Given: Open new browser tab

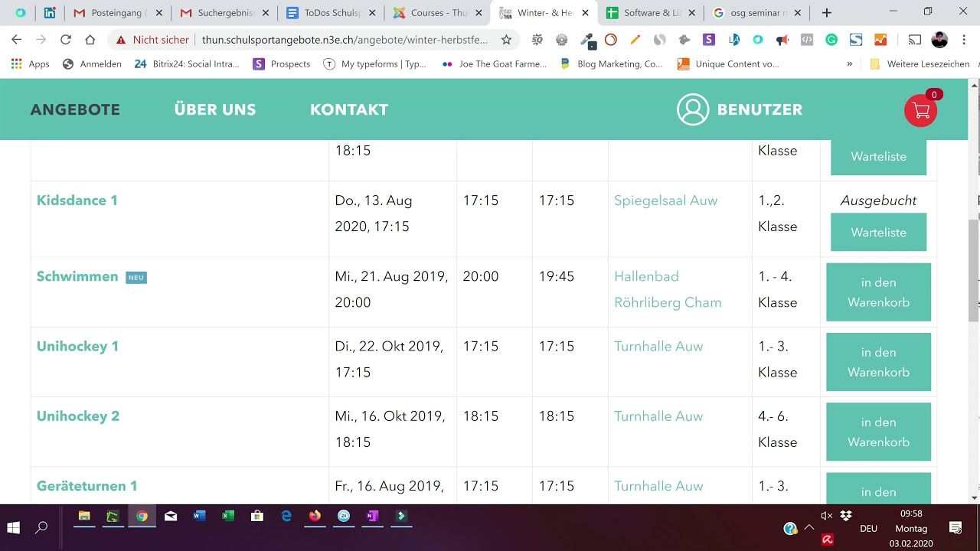Looking at the screenshot, I should point(827,13).
